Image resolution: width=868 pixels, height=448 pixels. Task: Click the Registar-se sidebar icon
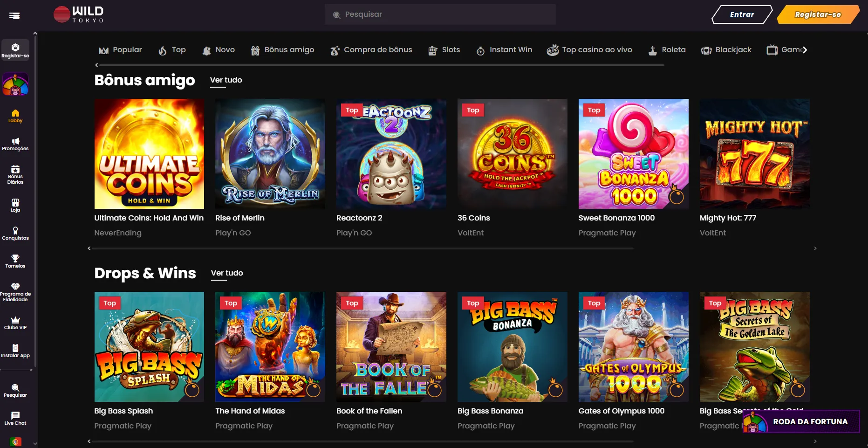point(15,50)
